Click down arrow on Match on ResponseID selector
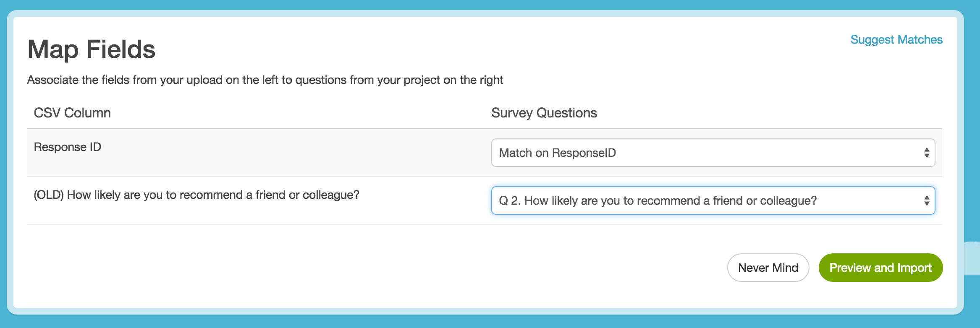980x328 pixels. point(926,156)
